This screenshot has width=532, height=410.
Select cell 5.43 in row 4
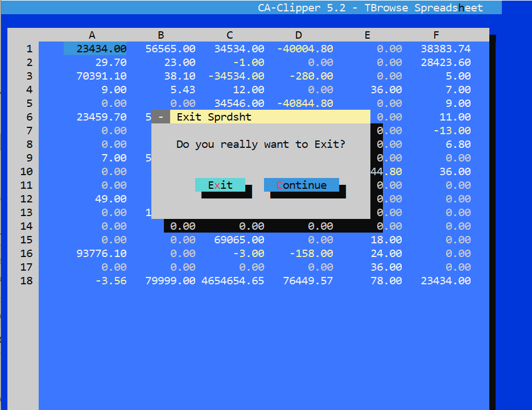point(183,89)
